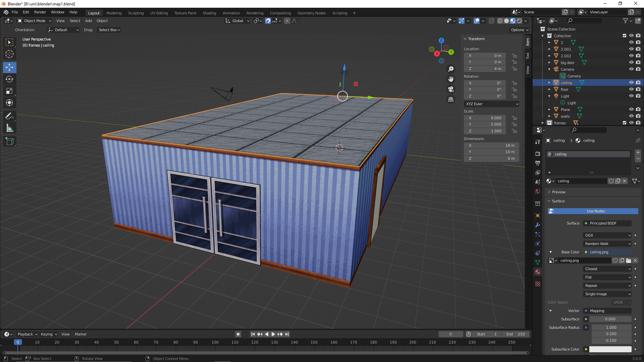Click the Move view hand icon

pos(451,79)
